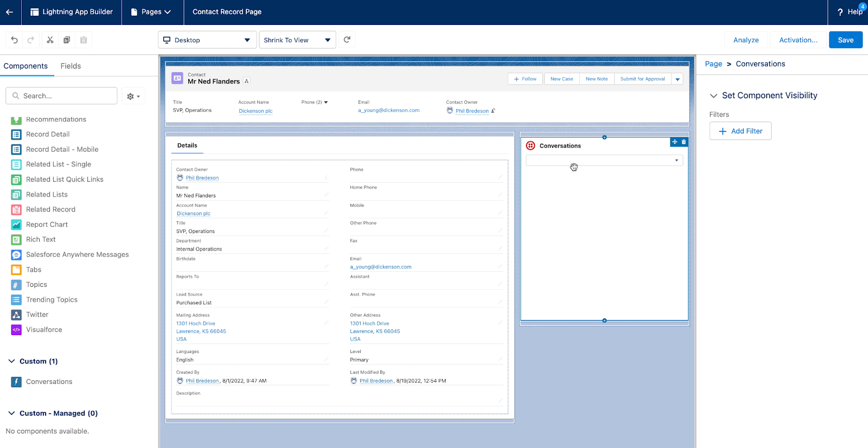Open the Desktop form factor dropdown
The height and width of the screenshot is (448, 868).
207,40
